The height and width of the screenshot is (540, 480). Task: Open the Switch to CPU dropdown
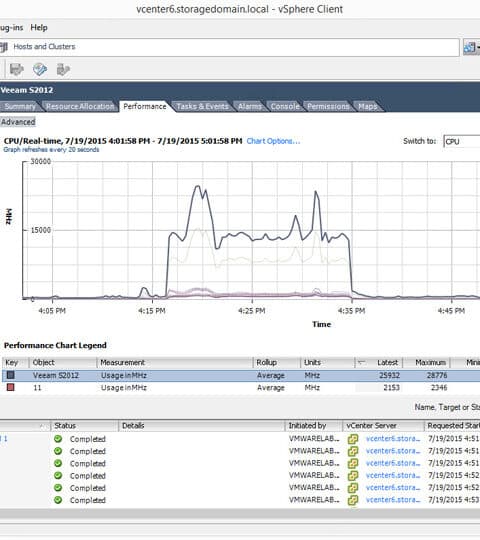click(461, 142)
